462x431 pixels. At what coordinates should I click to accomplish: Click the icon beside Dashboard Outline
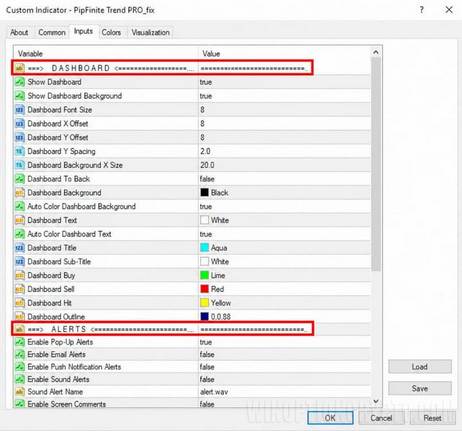point(20,316)
